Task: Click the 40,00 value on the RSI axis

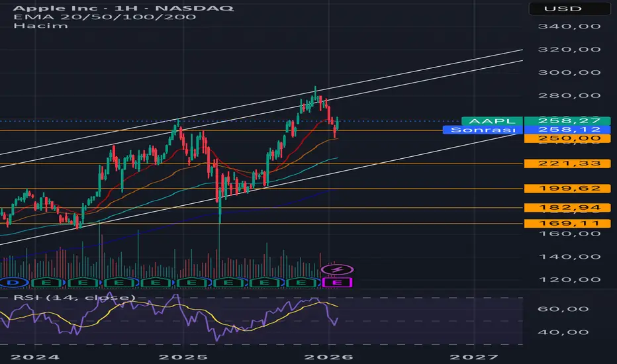Action: 563,332
